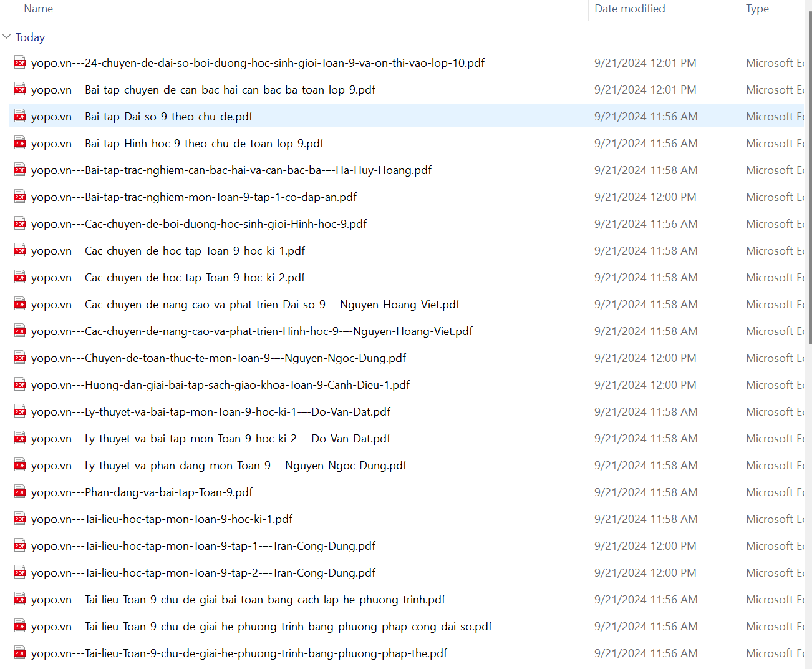Click PDF icon of Tai-lieu-hoc-tap hoc-ki-1 file
Image resolution: width=812 pixels, height=669 pixels.
[20, 519]
